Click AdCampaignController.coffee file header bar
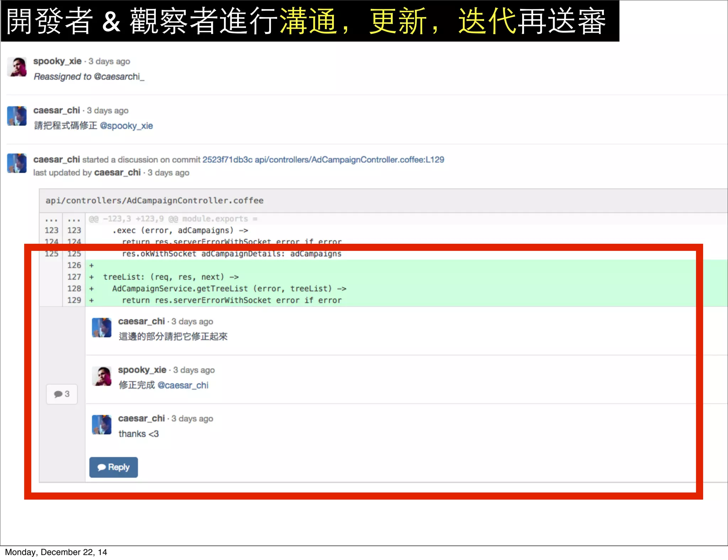Screen dimensions: 728x560 click(x=154, y=201)
